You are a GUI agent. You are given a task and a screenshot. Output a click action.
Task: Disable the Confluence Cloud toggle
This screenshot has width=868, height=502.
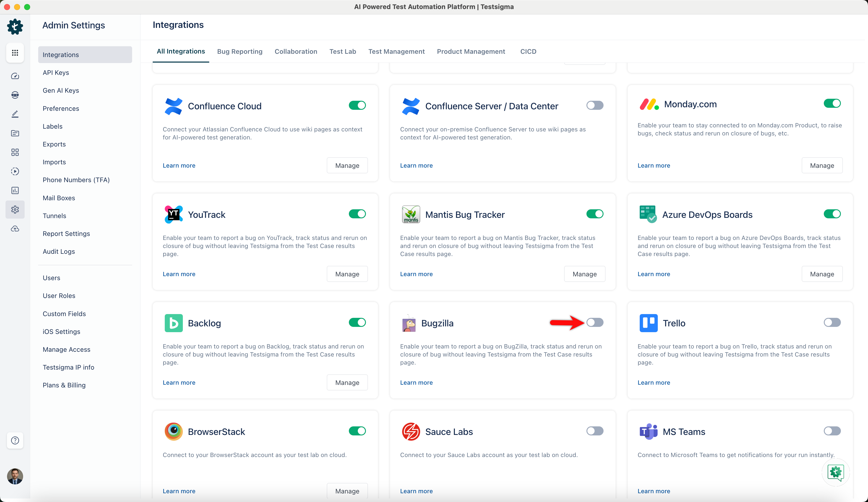(357, 106)
